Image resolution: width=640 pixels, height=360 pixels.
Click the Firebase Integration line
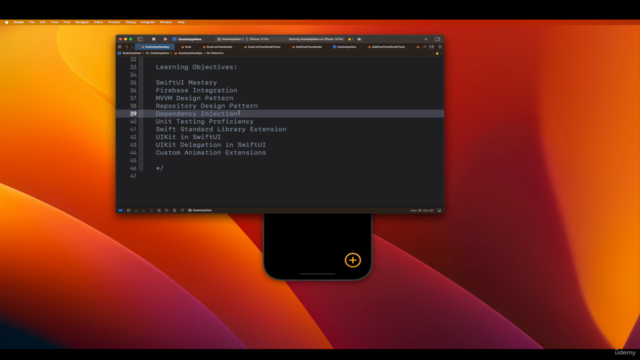tap(196, 90)
